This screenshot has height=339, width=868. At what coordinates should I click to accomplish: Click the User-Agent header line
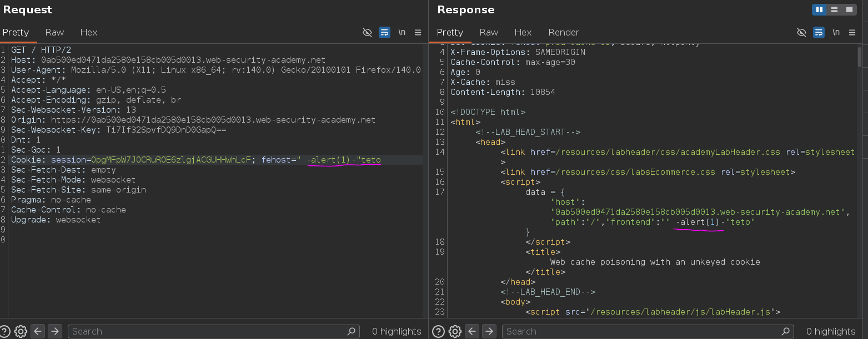point(216,70)
